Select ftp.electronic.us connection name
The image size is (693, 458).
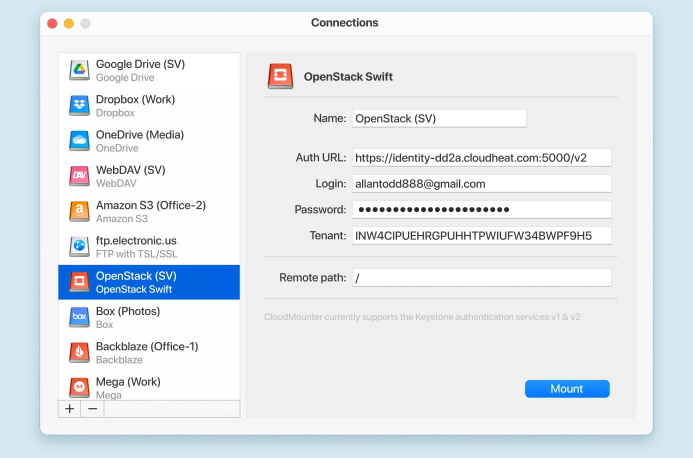(136, 241)
